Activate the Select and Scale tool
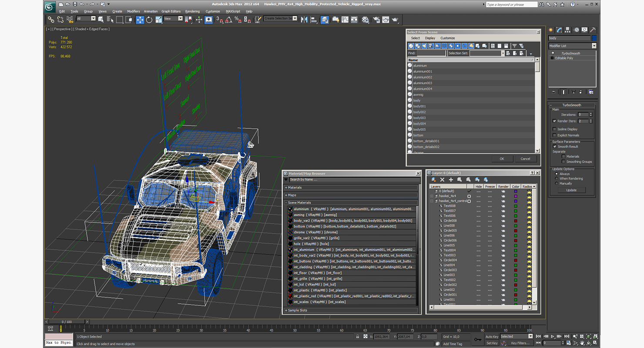The height and width of the screenshot is (348, 644). (159, 20)
